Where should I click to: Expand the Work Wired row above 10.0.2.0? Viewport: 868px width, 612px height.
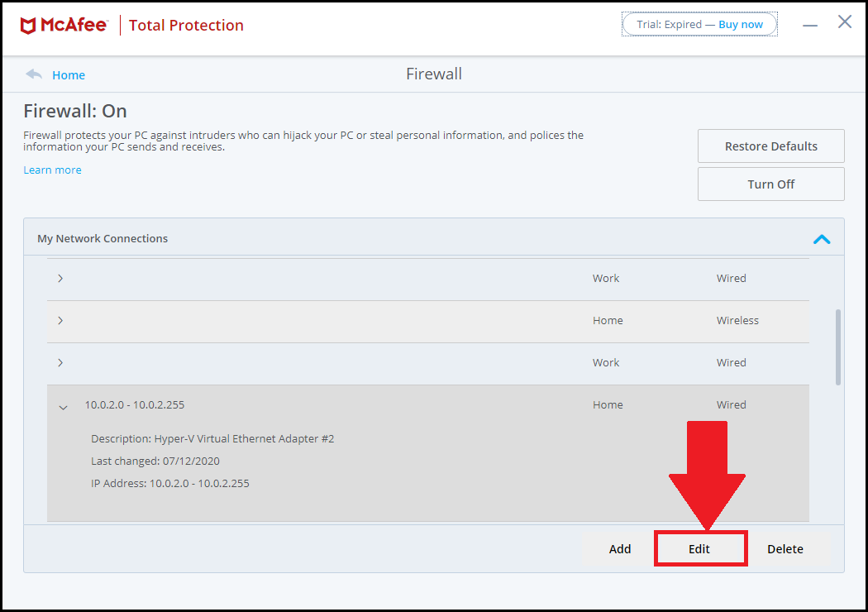pos(60,363)
